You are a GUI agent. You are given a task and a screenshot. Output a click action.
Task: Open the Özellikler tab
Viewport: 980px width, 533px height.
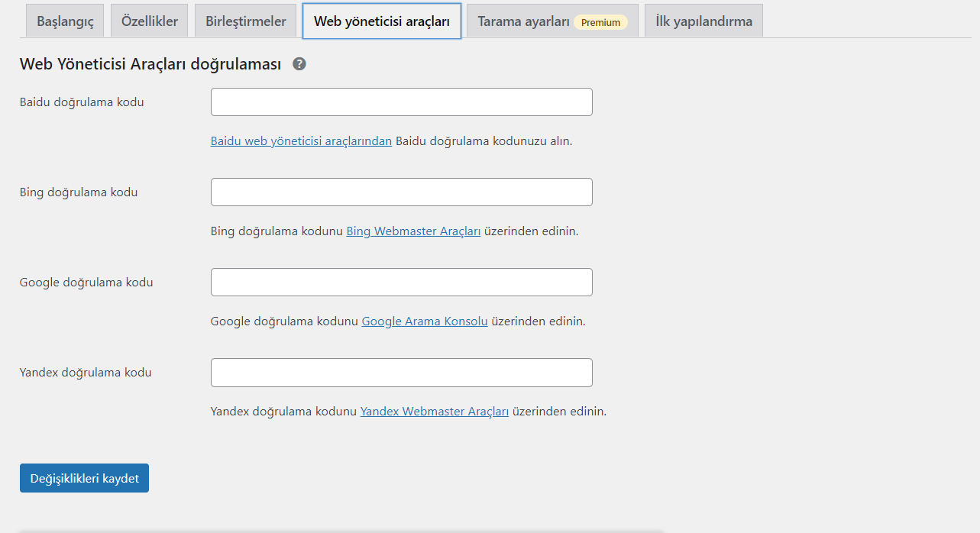click(x=149, y=21)
